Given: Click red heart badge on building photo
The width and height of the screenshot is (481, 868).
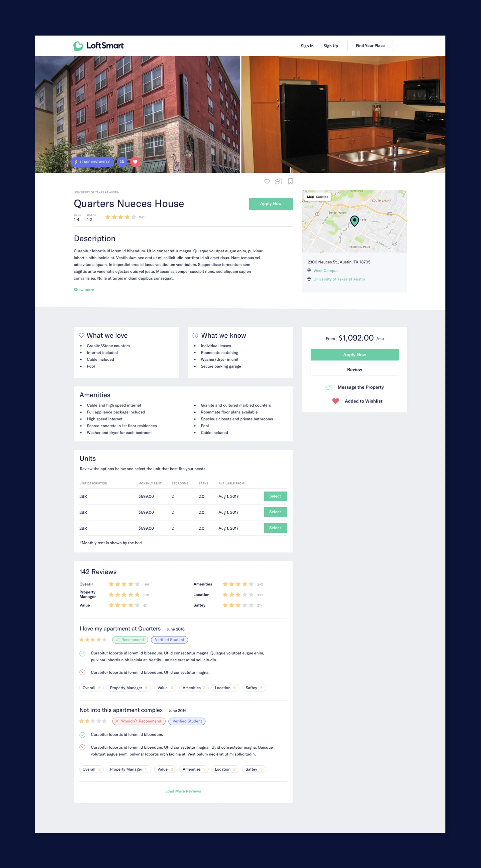Looking at the screenshot, I should tap(135, 162).
